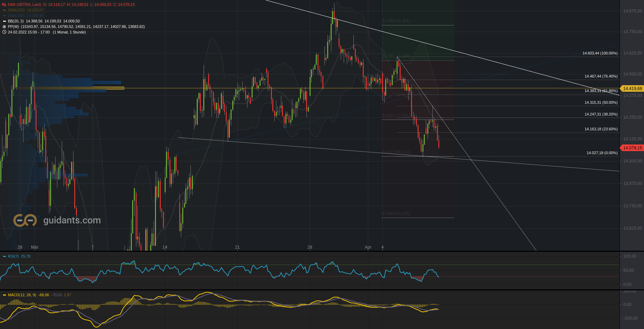Viewport: 644px width, 329px height.
Task: Click the 14.247,31 (38.20%) Fibonacci label
Action: pyautogui.click(x=601, y=114)
